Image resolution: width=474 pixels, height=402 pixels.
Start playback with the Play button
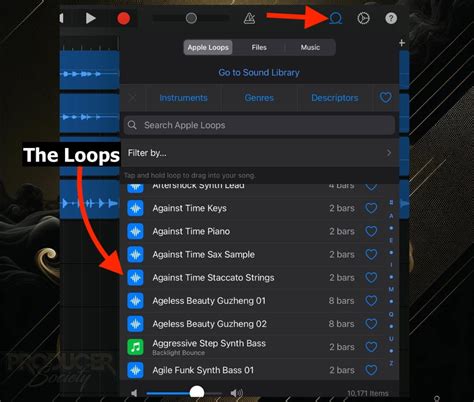(90, 18)
